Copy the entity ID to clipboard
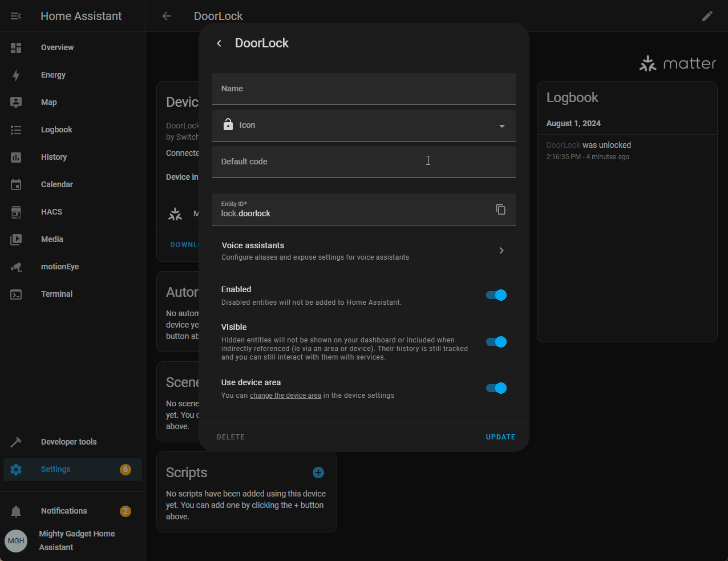The height and width of the screenshot is (561, 728). click(500, 209)
